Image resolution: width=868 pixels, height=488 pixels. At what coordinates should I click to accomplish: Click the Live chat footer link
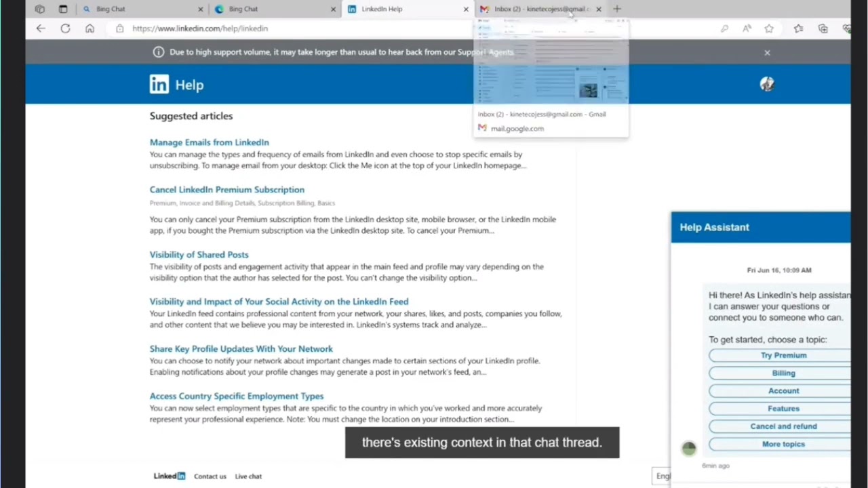[248, 476]
